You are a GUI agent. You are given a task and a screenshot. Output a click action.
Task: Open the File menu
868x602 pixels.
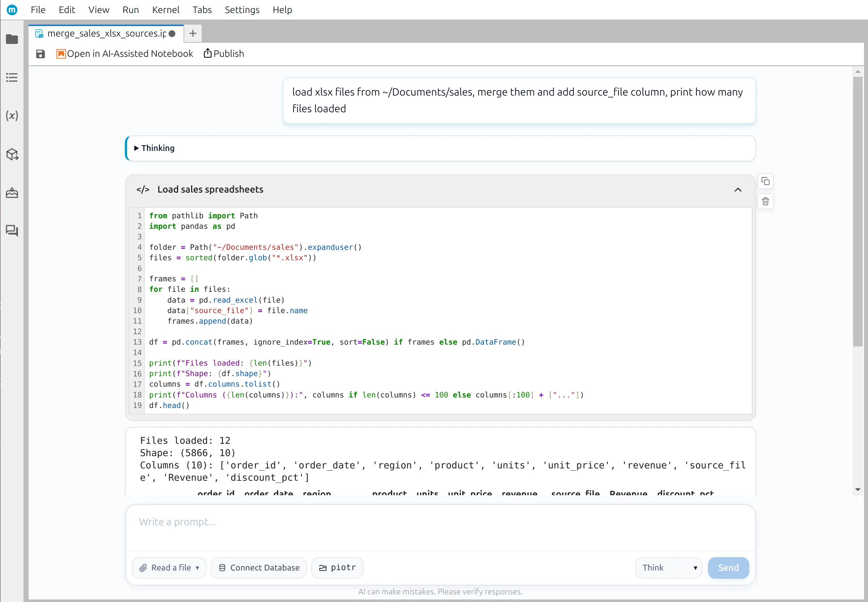coord(38,10)
